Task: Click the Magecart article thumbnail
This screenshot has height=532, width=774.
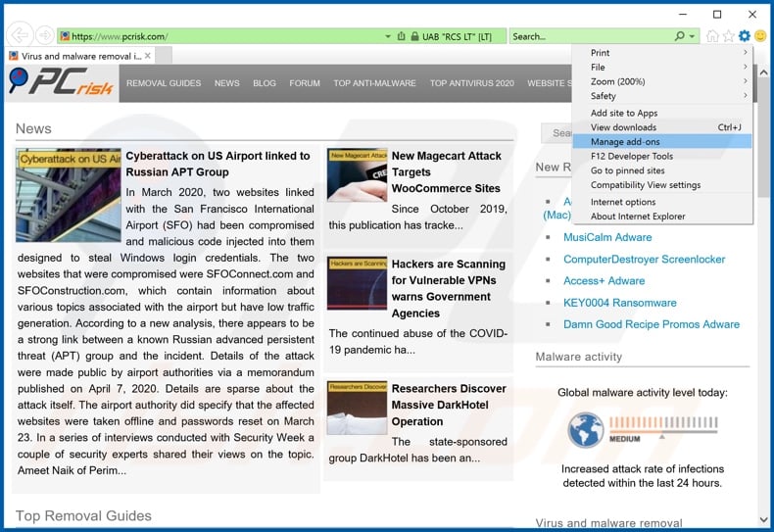Action: (x=358, y=175)
